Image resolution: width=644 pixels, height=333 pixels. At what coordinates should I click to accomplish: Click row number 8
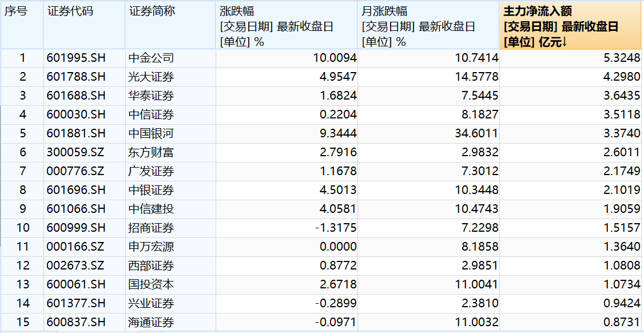[22, 191]
